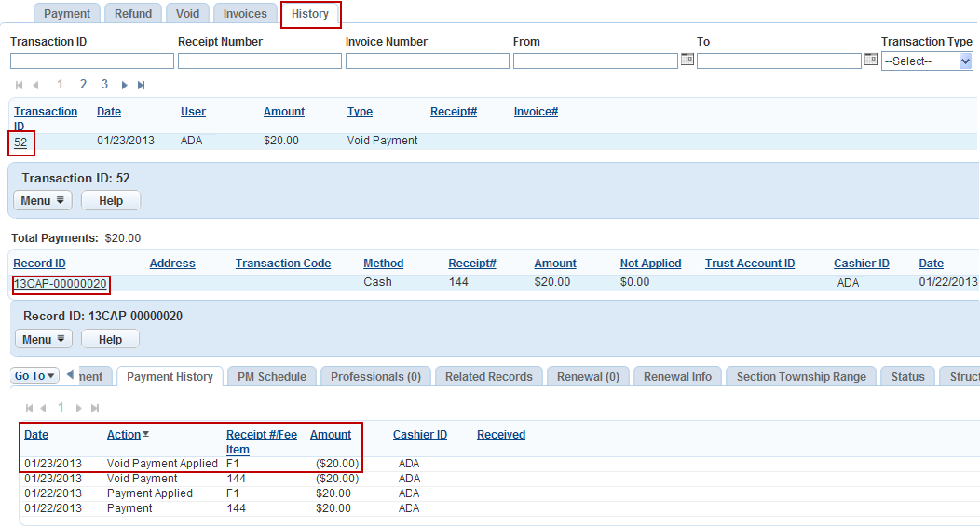This screenshot has width=980, height=527.
Task: Go to next page of transaction list
Action: [125, 85]
